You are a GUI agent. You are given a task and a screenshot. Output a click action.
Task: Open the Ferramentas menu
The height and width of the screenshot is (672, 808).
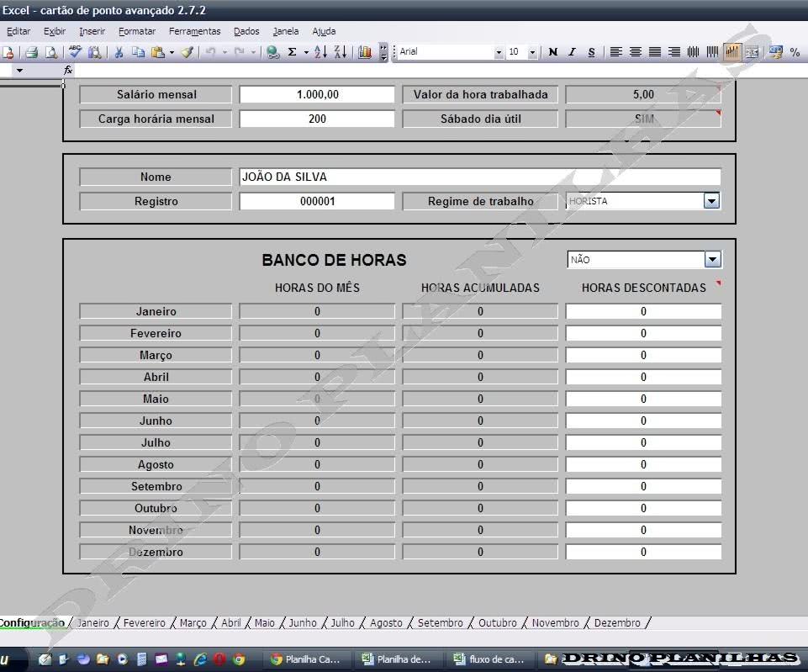click(x=194, y=31)
